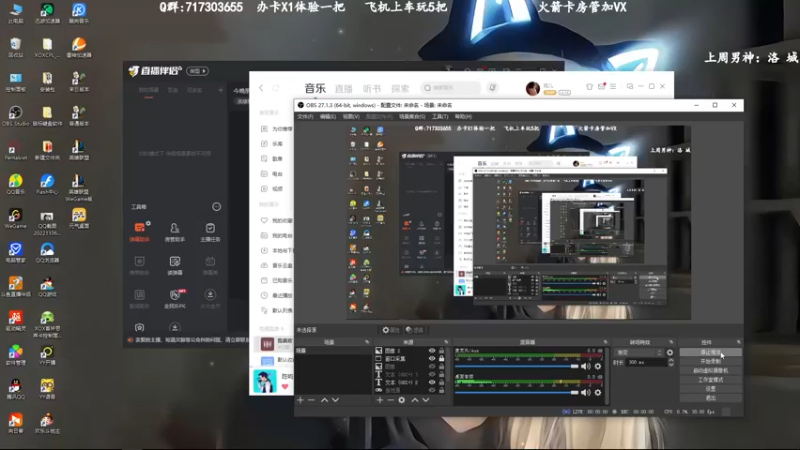Open the 文件(F) menu in OBS
Viewport: 800px width, 450px height.
pos(305,117)
